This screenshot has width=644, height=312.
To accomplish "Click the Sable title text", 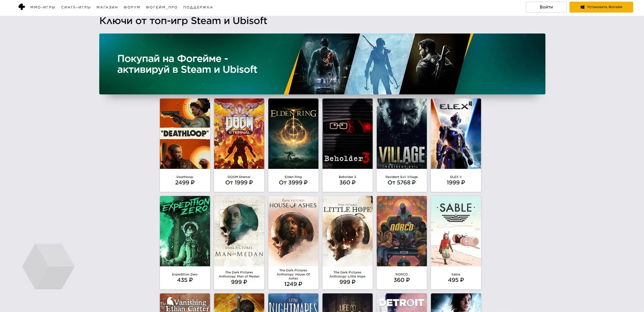I will pos(456,274).
